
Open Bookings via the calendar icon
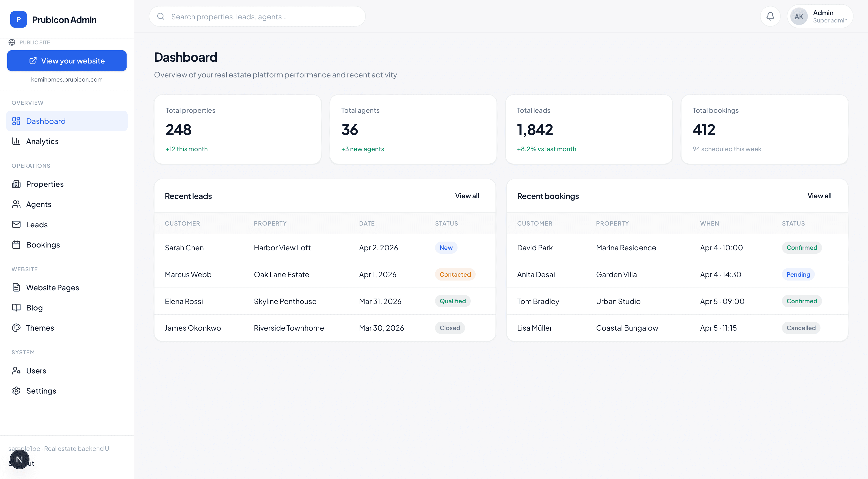pyautogui.click(x=16, y=244)
